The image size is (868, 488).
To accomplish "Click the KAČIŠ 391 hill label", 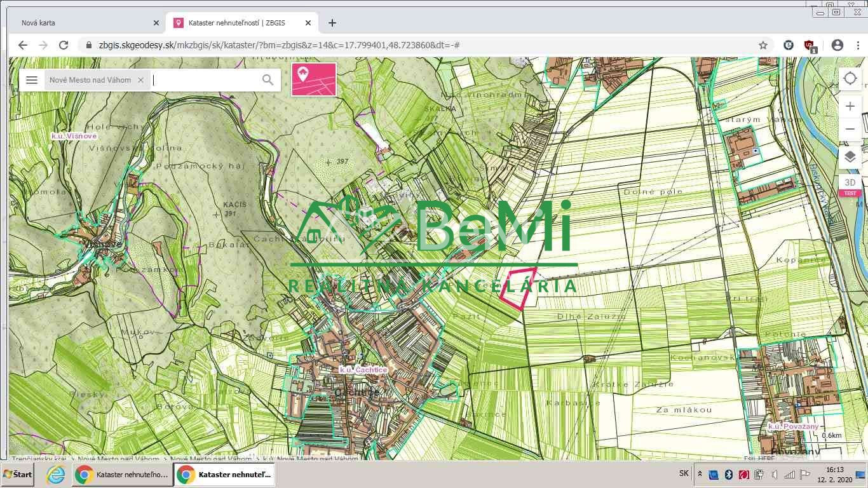I will (x=234, y=209).
